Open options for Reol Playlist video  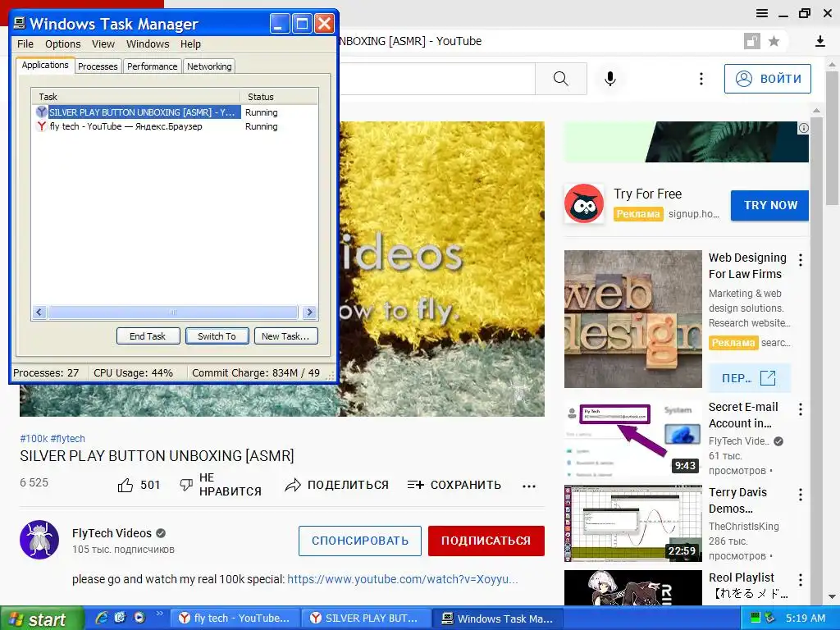pos(801,580)
